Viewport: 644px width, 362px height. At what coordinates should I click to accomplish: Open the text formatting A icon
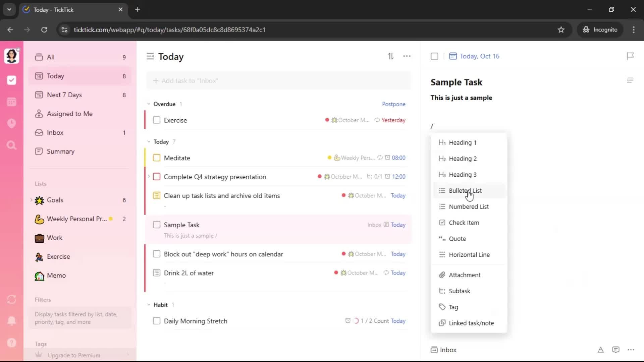(601, 350)
